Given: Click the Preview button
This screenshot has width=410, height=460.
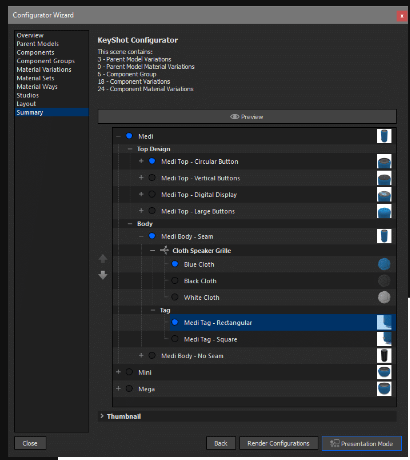Looking at the screenshot, I should click(247, 117).
